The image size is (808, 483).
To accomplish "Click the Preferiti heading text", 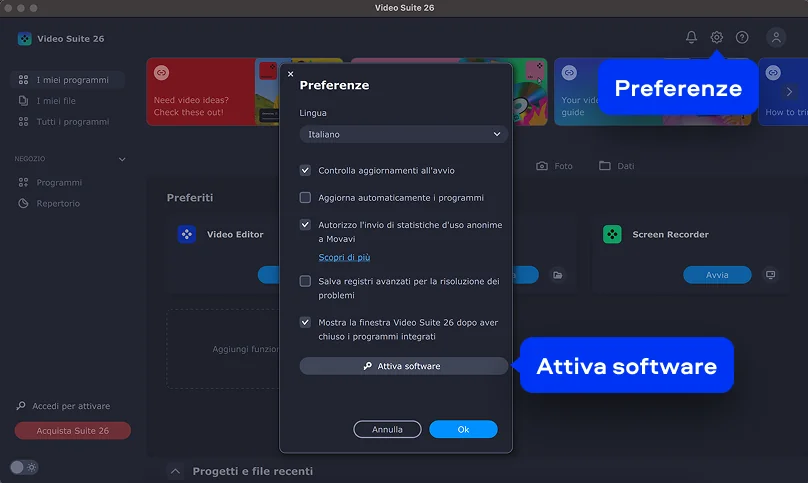I will (190, 197).
